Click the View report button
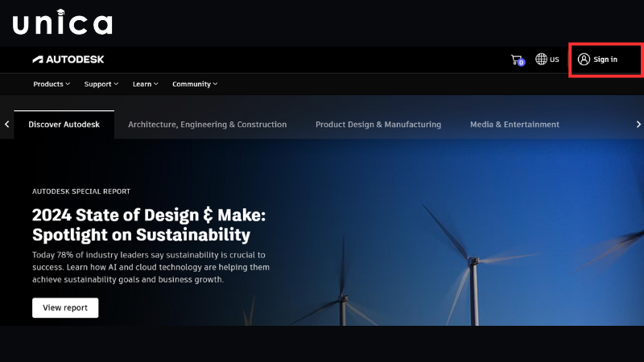The height and width of the screenshot is (362, 644). tap(65, 308)
